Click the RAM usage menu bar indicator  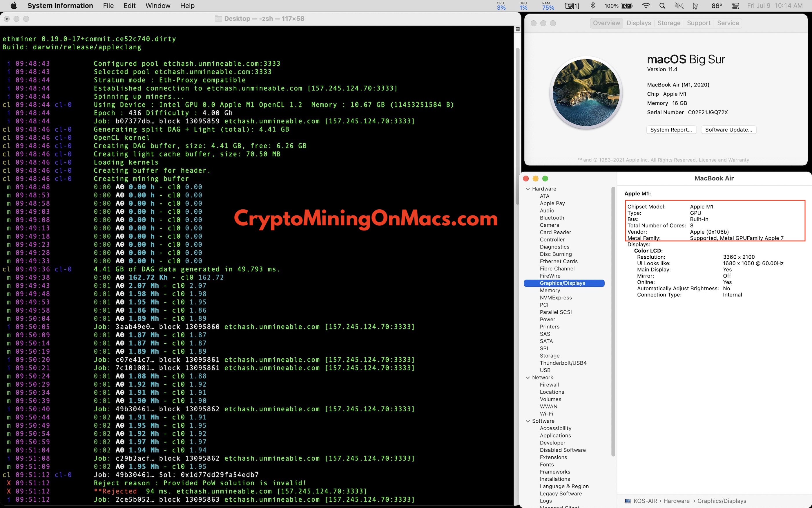click(548, 6)
